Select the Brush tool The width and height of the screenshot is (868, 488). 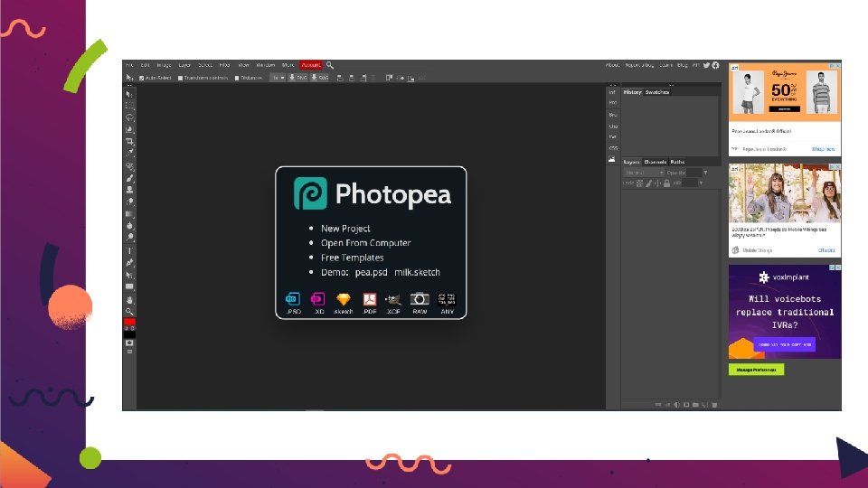click(129, 178)
